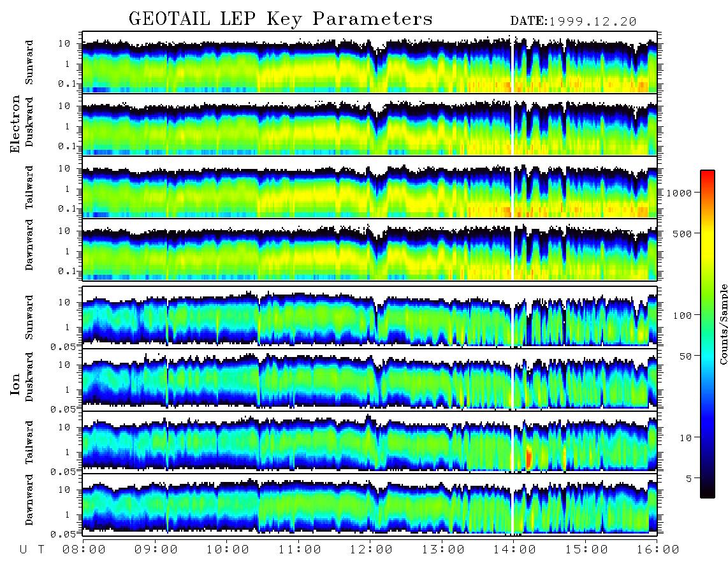The image size is (728, 561).
Task: Click the Ion Sunward panel label
Action: pos(29,317)
